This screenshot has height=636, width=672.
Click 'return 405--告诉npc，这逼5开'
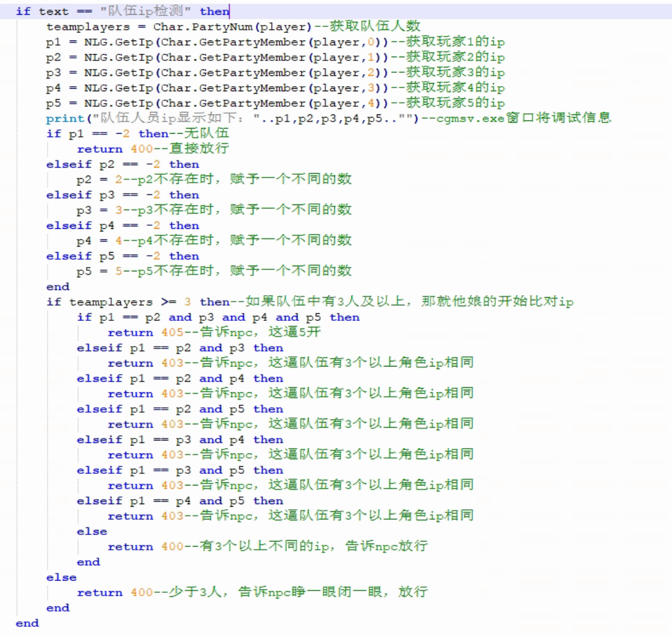click(214, 332)
